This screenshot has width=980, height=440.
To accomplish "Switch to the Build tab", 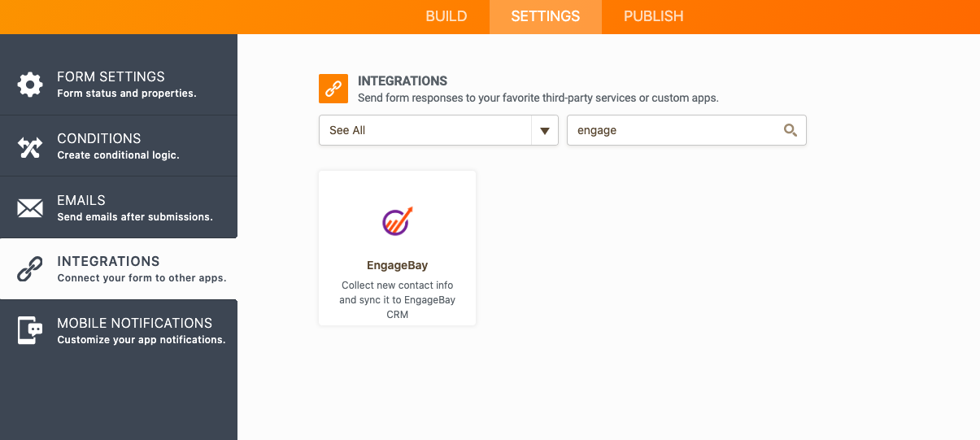I will tap(446, 16).
